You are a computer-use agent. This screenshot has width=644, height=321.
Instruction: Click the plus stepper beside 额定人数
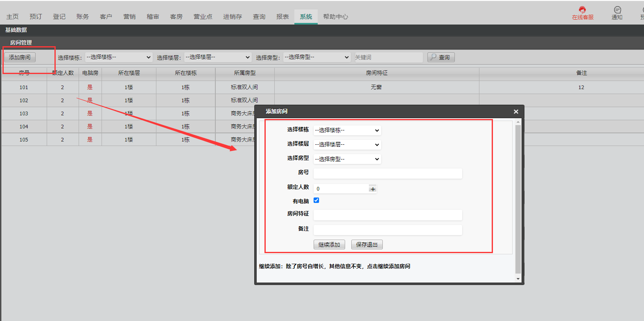pyautogui.click(x=373, y=189)
